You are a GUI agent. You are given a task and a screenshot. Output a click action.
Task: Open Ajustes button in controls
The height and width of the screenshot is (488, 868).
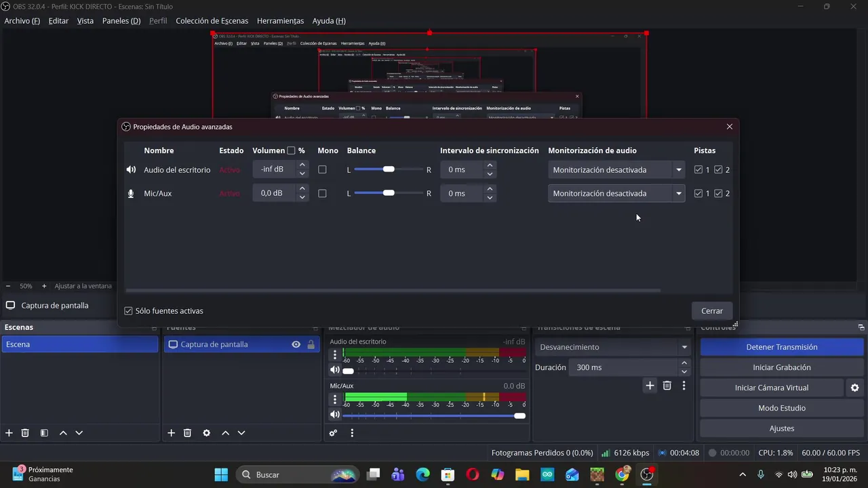tap(782, 428)
